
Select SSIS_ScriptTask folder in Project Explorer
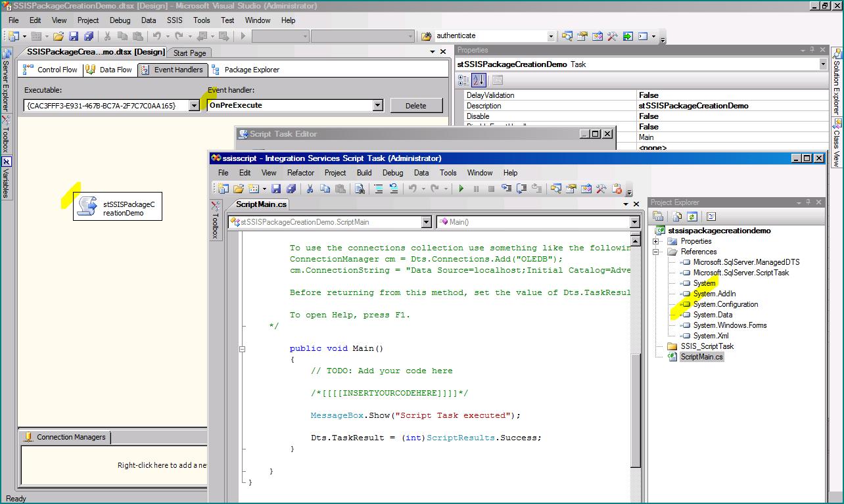tap(707, 346)
